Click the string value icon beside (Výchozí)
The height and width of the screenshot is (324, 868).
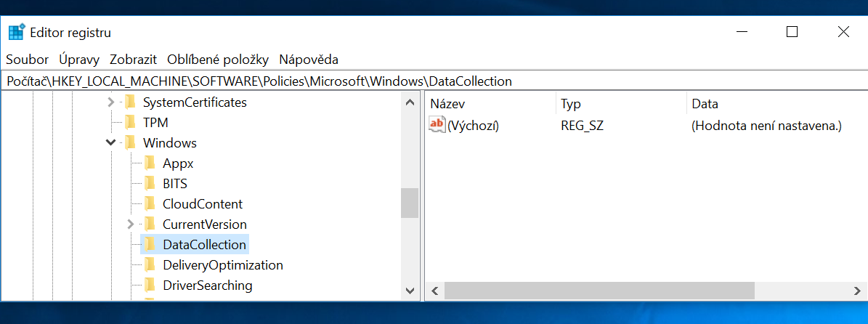click(437, 125)
